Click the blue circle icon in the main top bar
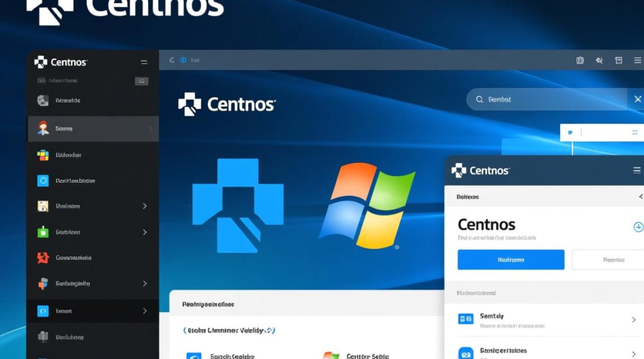 [x=183, y=60]
